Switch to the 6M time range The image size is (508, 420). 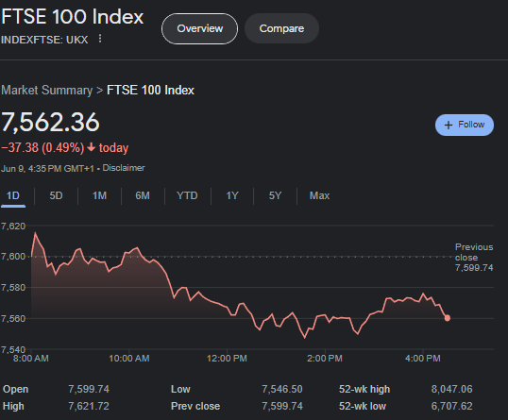[143, 196]
